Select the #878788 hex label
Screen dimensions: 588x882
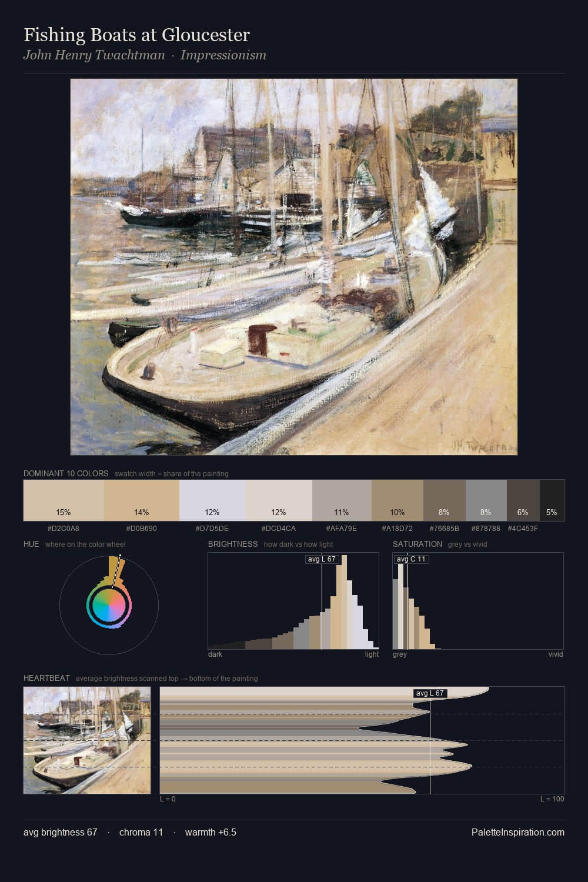(x=486, y=529)
